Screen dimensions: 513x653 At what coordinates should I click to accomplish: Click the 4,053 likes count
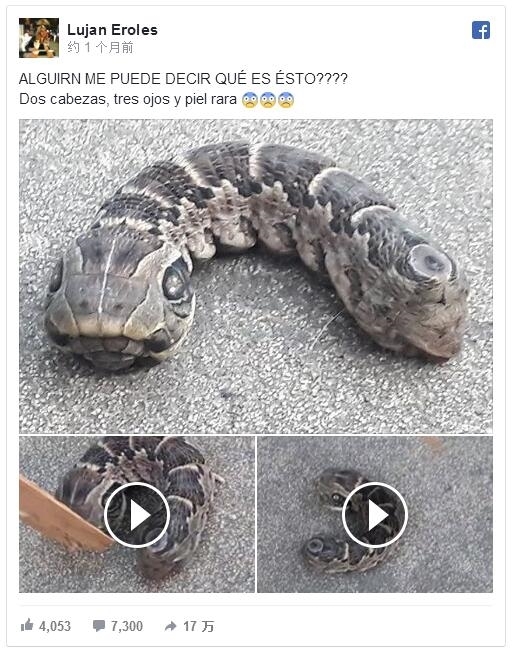point(55,626)
